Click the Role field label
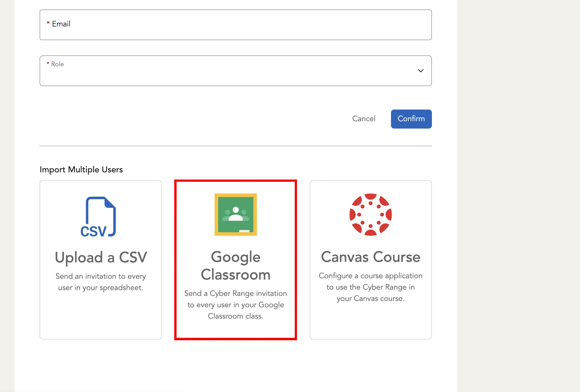Image resolution: width=580 pixels, height=392 pixels. point(55,64)
